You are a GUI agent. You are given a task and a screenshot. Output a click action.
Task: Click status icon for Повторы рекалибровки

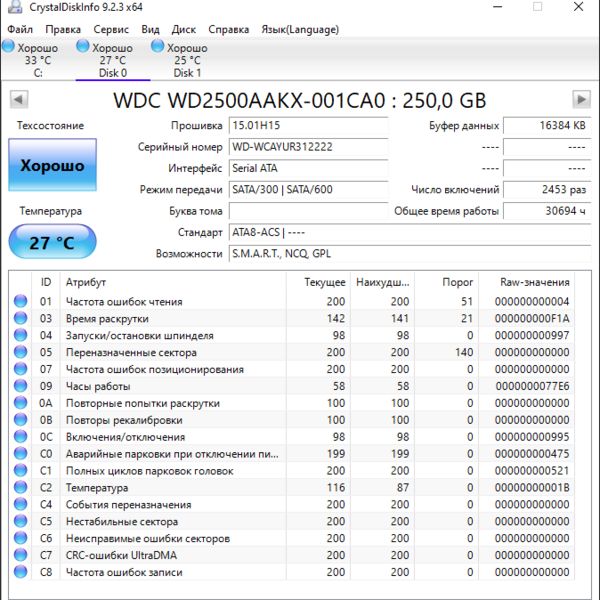coord(20,419)
